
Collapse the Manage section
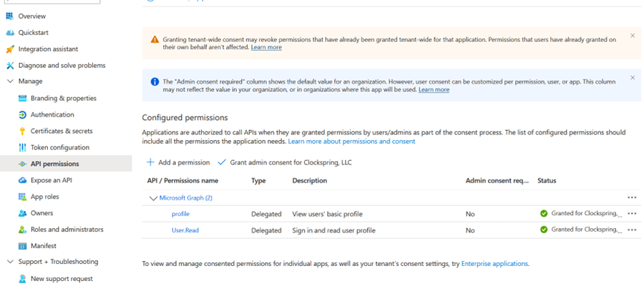tap(10, 82)
